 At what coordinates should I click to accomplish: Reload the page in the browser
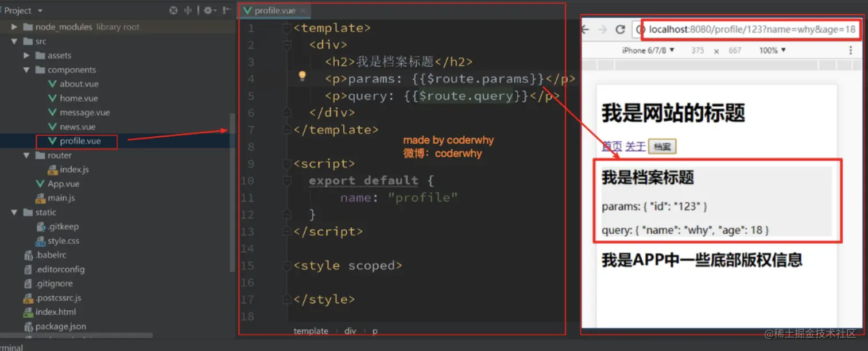(x=620, y=30)
